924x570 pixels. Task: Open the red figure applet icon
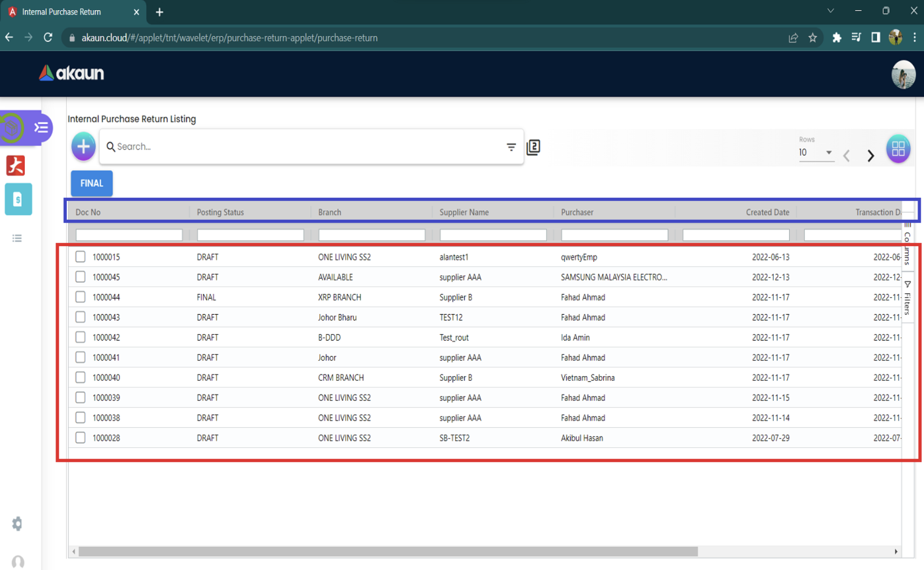16,165
